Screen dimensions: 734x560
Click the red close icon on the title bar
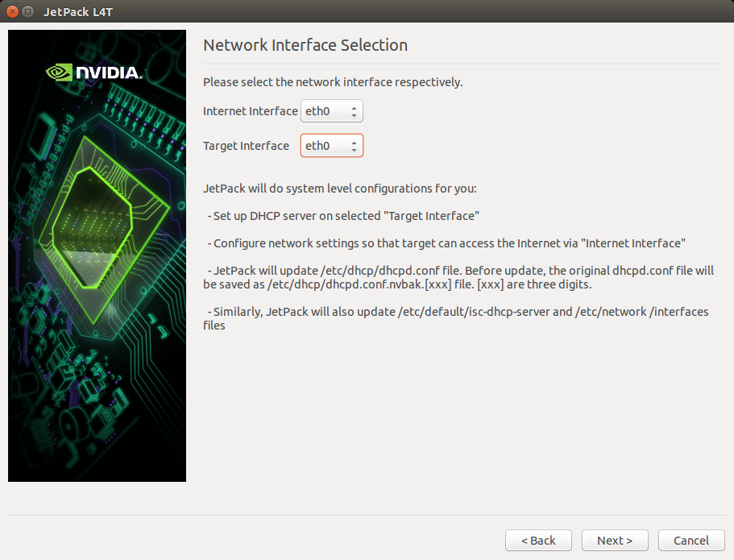(x=11, y=11)
